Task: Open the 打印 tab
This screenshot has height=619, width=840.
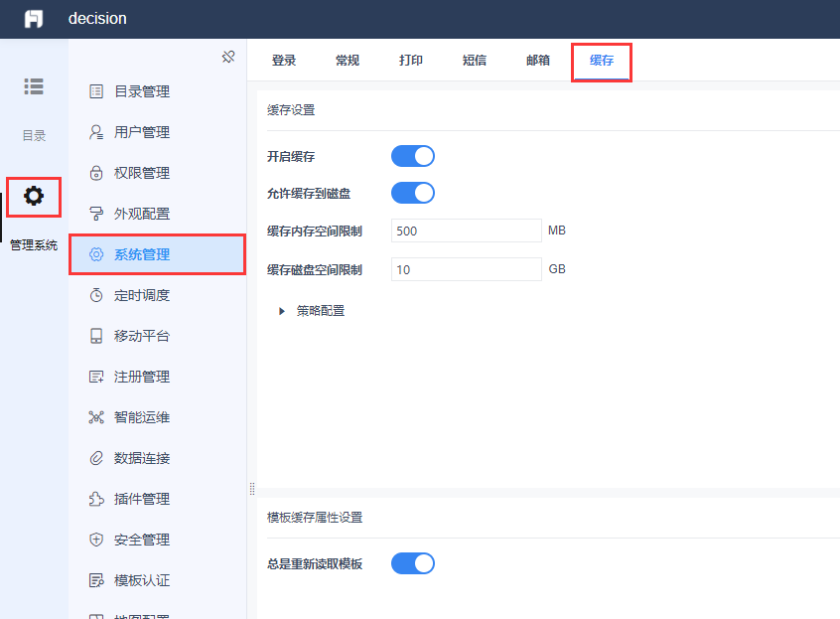Action: tap(411, 61)
